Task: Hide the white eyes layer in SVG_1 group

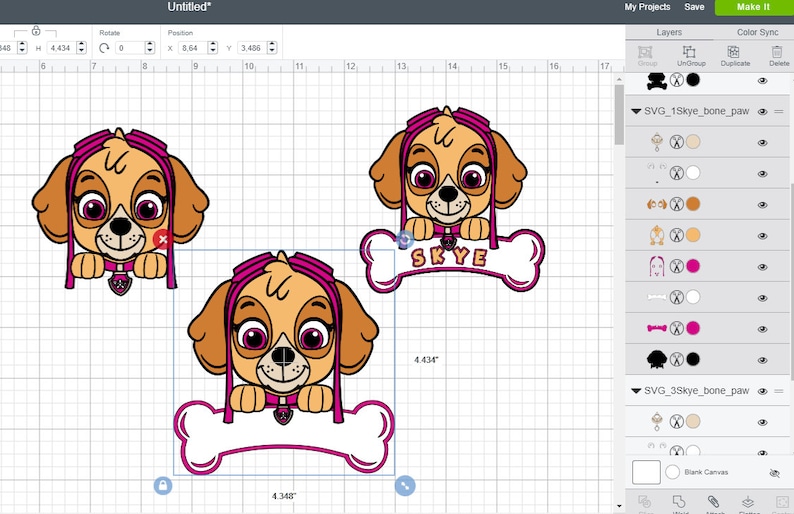Action: pos(762,174)
